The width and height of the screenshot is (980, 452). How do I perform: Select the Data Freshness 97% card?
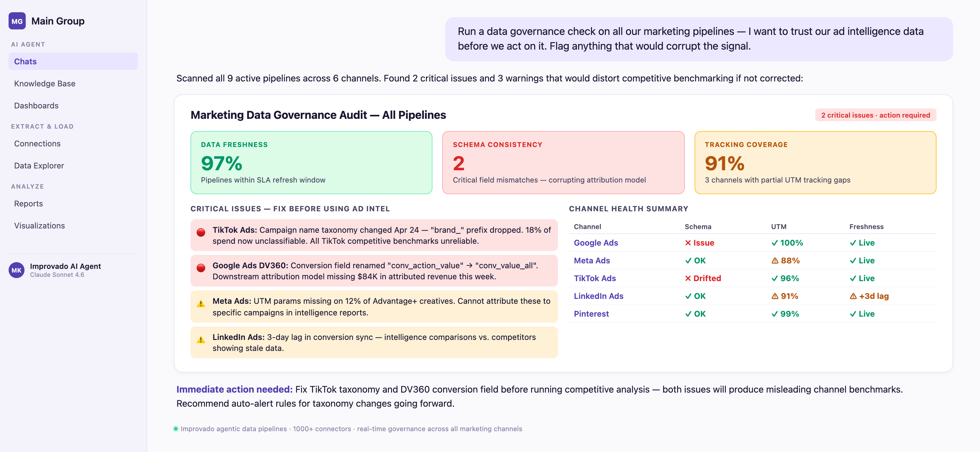[311, 163]
